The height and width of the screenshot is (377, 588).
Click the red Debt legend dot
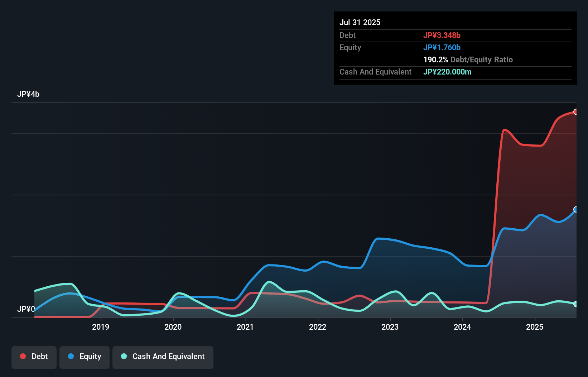(x=23, y=356)
